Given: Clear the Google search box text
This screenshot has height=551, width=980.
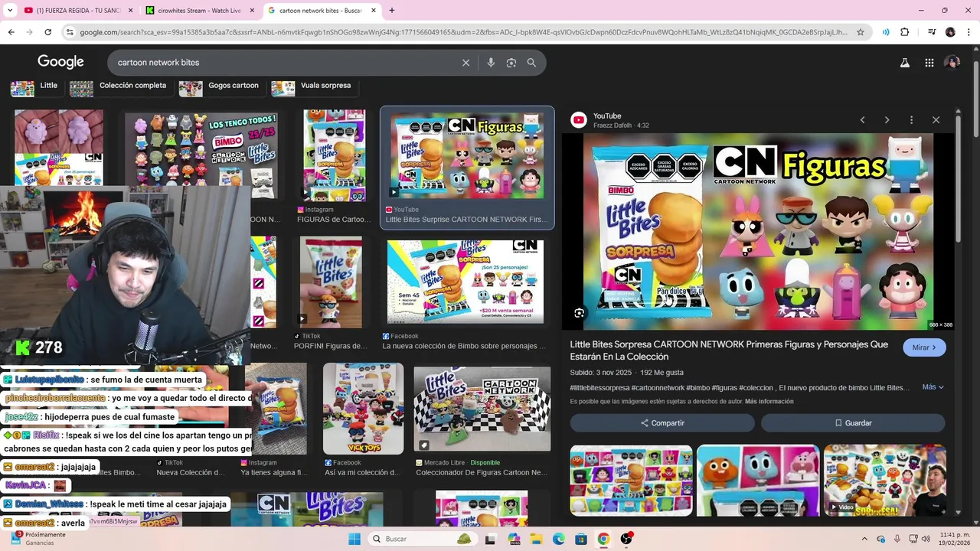Looking at the screenshot, I should click(465, 63).
